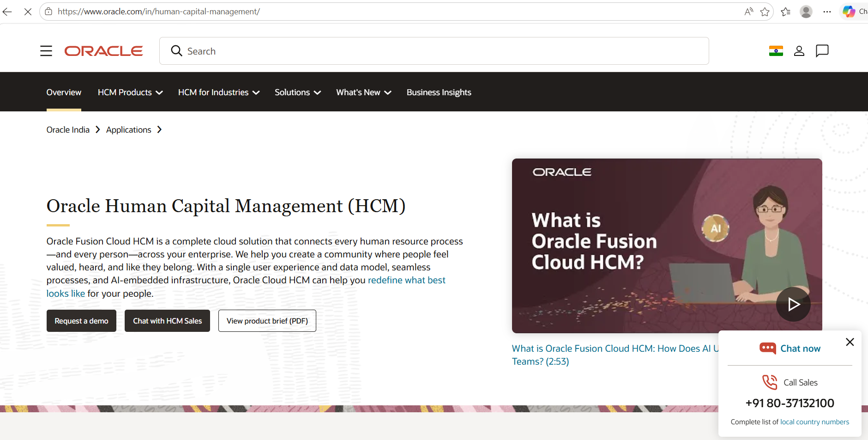Image resolution: width=868 pixels, height=440 pixels.
Task: Expand the Solutions dropdown
Action: pyautogui.click(x=298, y=92)
